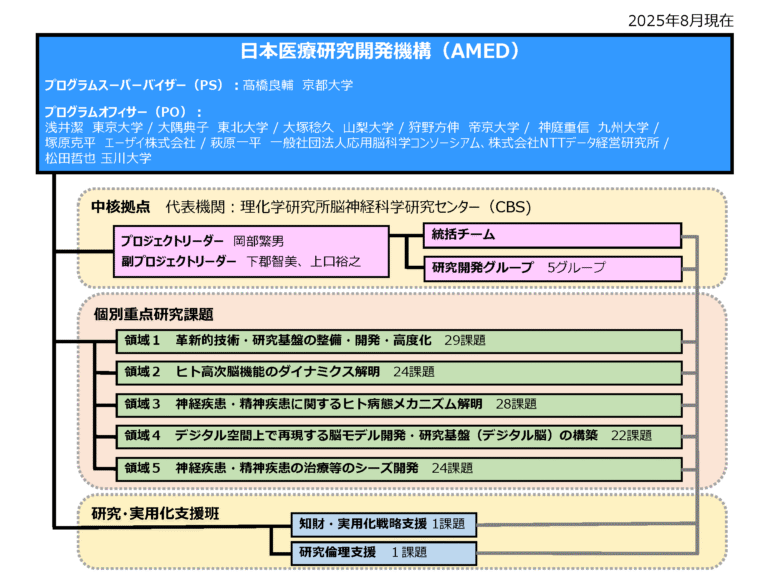
Task: Click the 中核拠点 heading
Action: click(120, 207)
